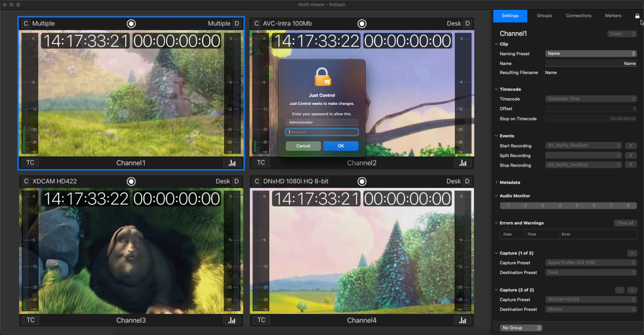Click the D destination icon on Channel3
The width and height of the screenshot is (644, 335).
click(236, 181)
